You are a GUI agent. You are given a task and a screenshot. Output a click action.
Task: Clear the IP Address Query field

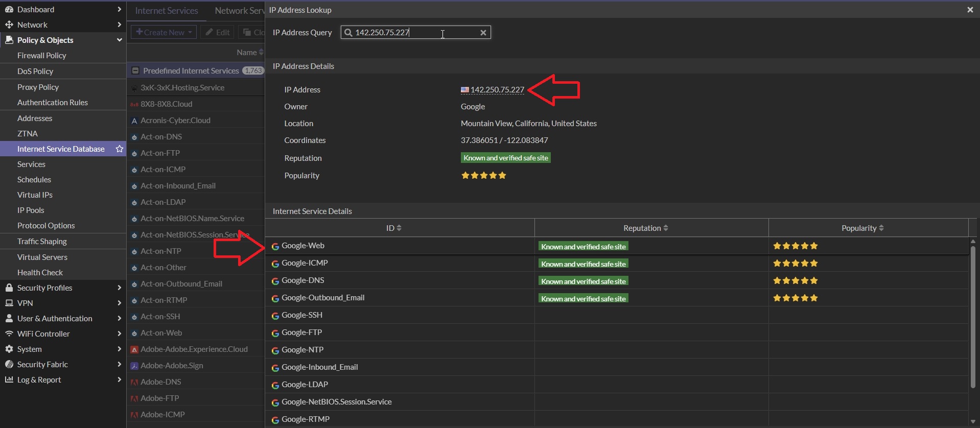pos(483,33)
